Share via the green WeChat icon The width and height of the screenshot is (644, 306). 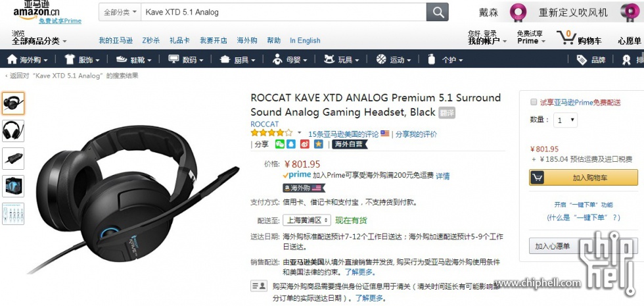[x=280, y=144]
